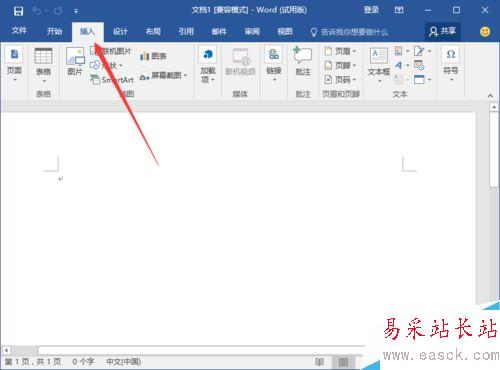Click the horizontal scrollbar left arrow

(6, 350)
